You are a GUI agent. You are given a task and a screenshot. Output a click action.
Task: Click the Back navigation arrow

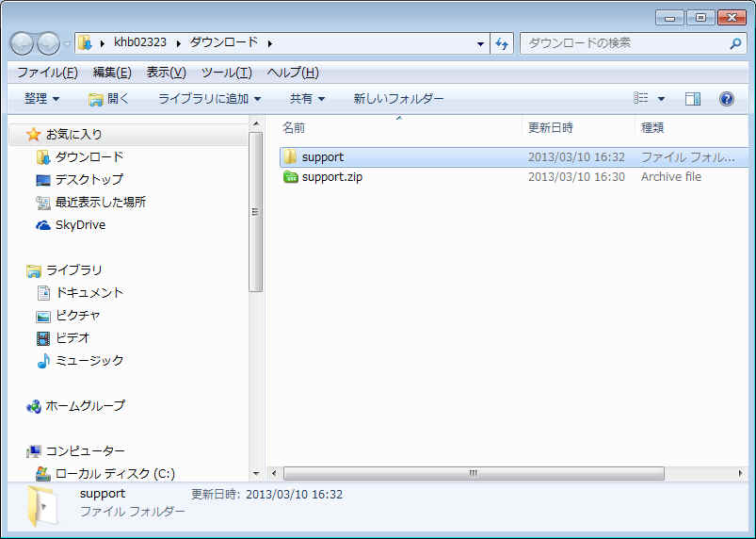point(22,44)
